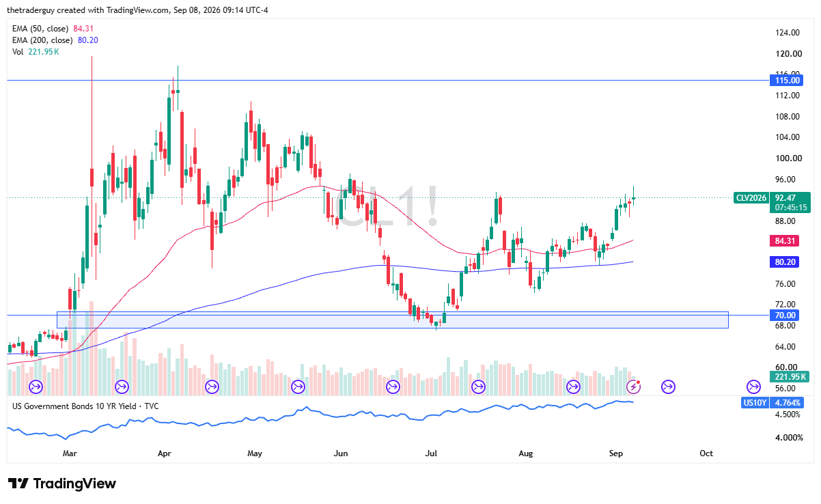This screenshot has width=821, height=504.
Task: Click the Jul label on the time axis
Action: pyautogui.click(x=432, y=453)
